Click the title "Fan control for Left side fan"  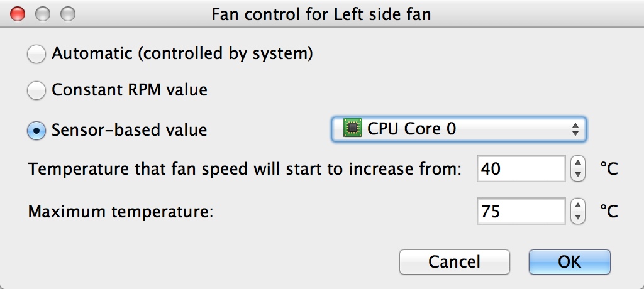point(321,14)
